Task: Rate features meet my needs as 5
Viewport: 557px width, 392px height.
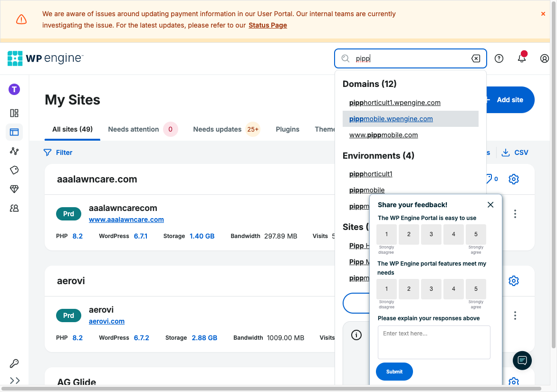Action: point(476,289)
